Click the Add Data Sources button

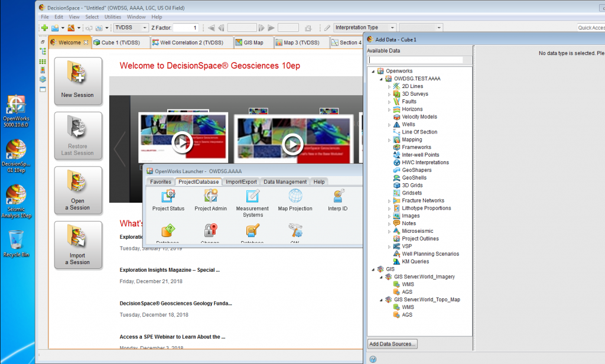click(x=392, y=344)
